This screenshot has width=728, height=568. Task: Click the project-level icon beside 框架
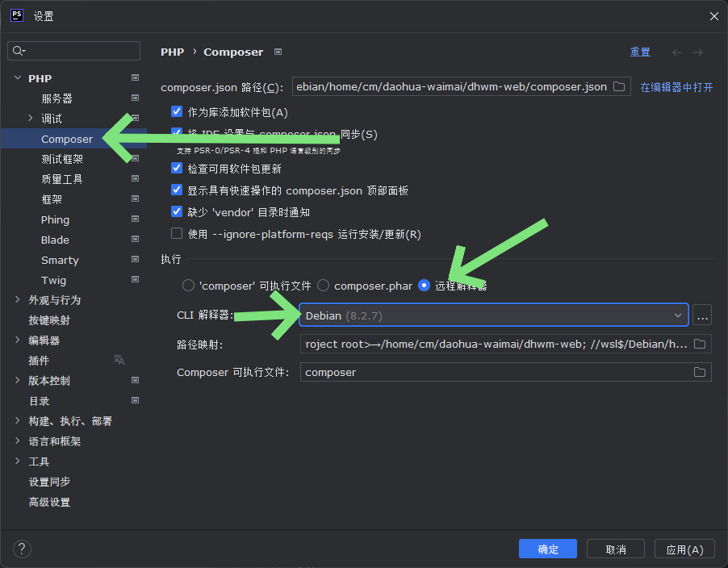coord(135,198)
